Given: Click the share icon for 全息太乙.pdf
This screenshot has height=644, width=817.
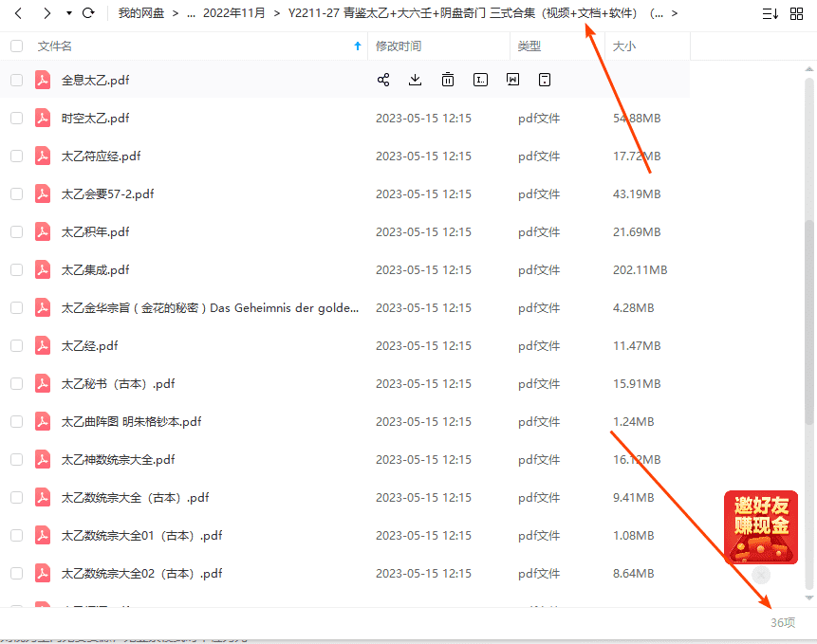Looking at the screenshot, I should [383, 81].
